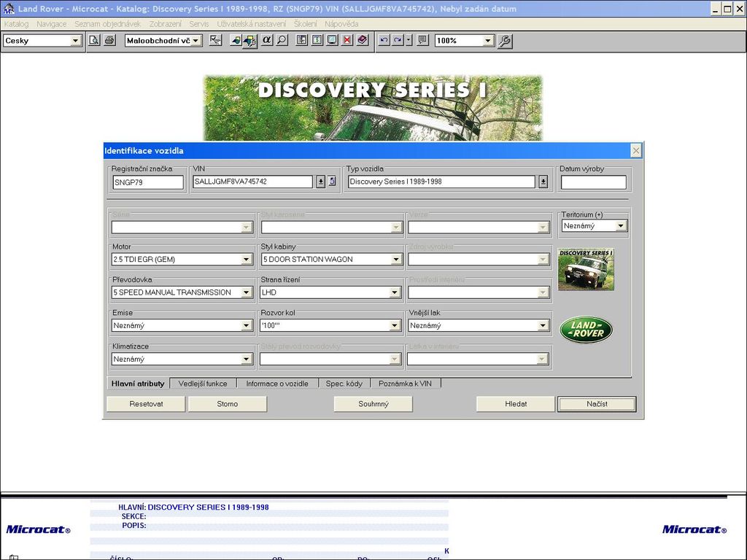
Task: Open the Motor dropdown list
Action: coord(247,260)
